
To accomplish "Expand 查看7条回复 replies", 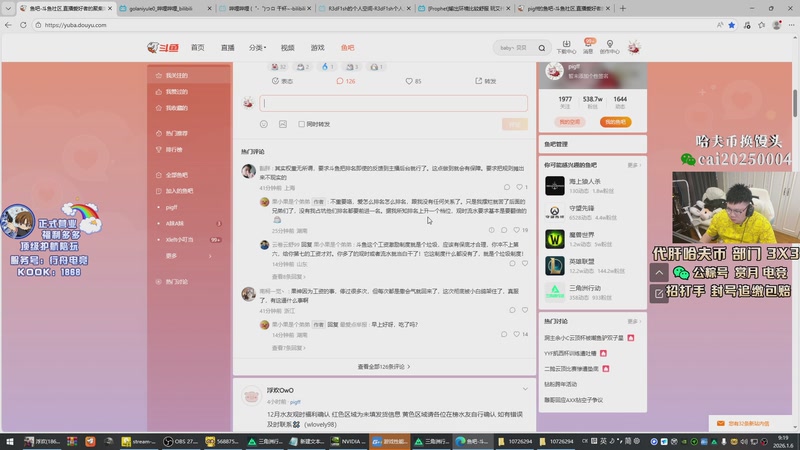I will tap(288, 348).
